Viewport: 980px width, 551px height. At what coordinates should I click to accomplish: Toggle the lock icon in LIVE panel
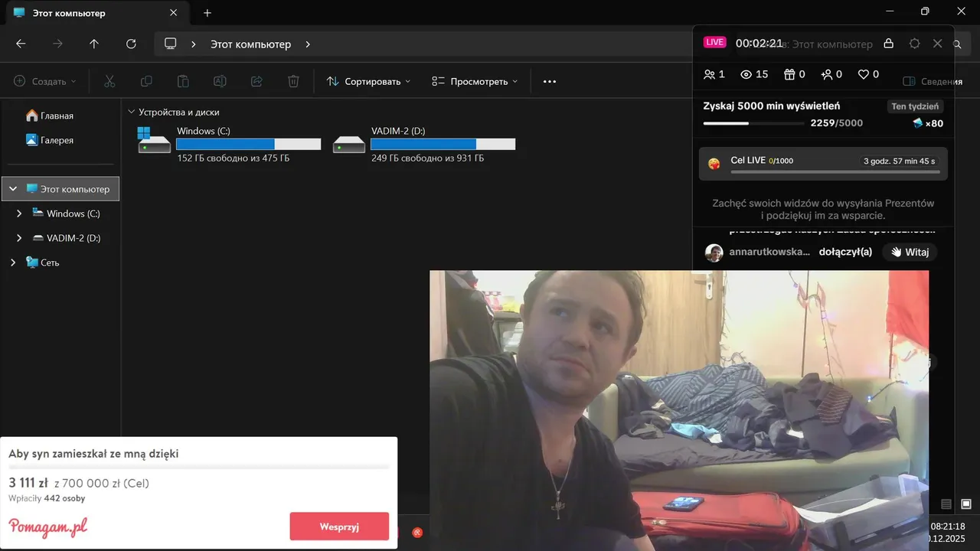click(889, 44)
